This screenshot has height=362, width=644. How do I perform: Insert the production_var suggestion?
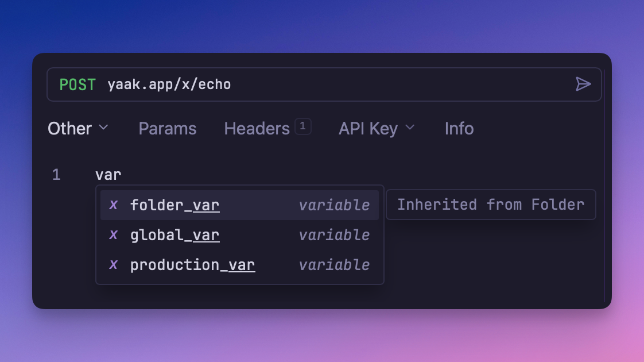(192, 265)
